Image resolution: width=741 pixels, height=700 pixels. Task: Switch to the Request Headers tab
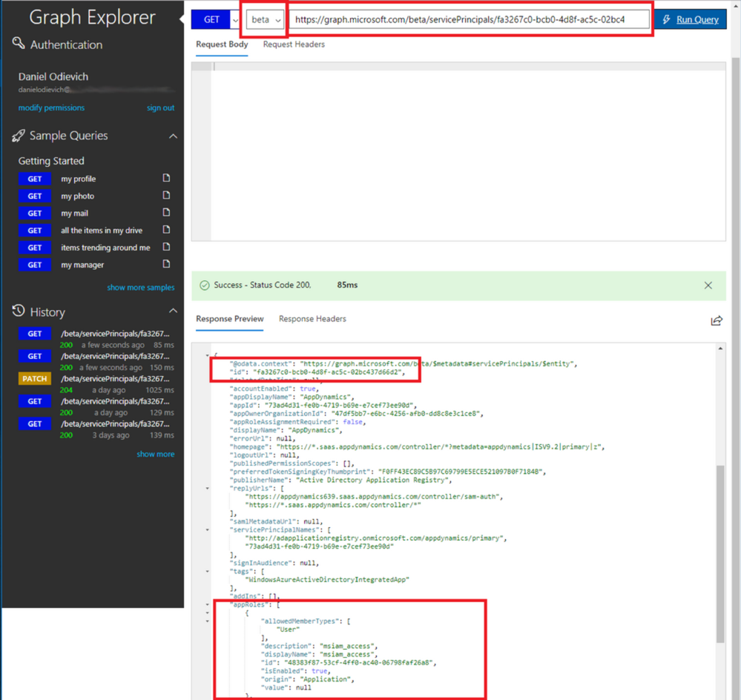[x=294, y=44]
